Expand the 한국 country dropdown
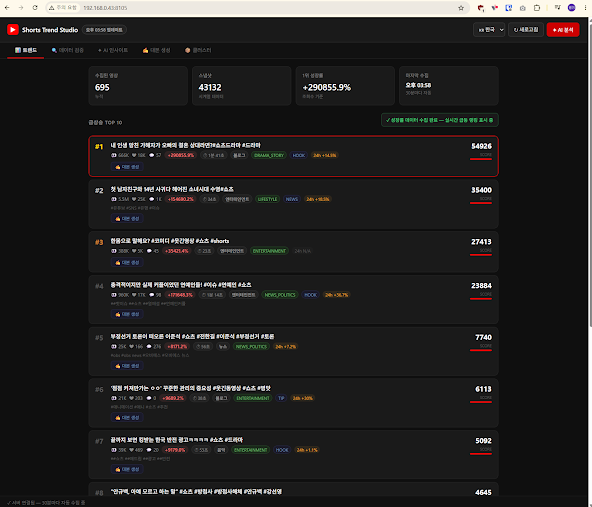592x507 pixels. (489, 30)
